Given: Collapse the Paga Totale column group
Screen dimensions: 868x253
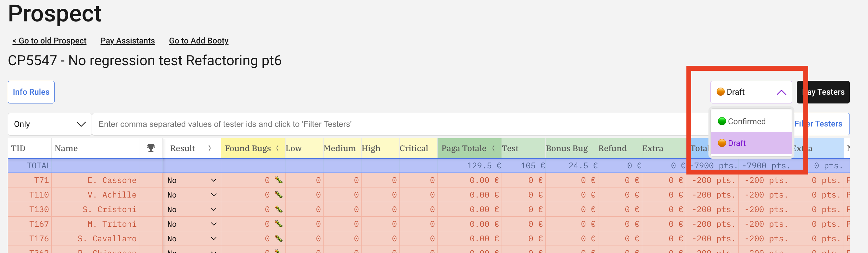Looking at the screenshot, I should coord(493,148).
